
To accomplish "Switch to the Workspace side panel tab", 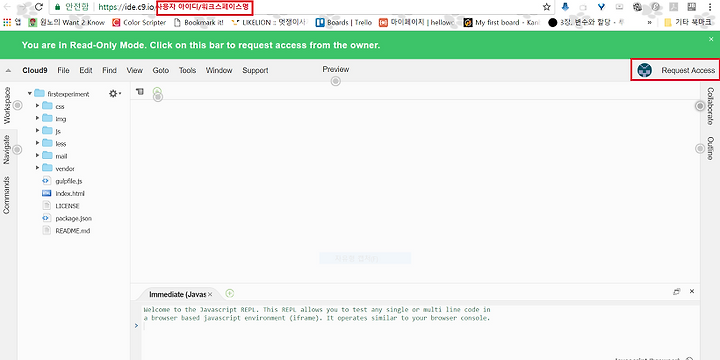I will pyautogui.click(x=7, y=105).
